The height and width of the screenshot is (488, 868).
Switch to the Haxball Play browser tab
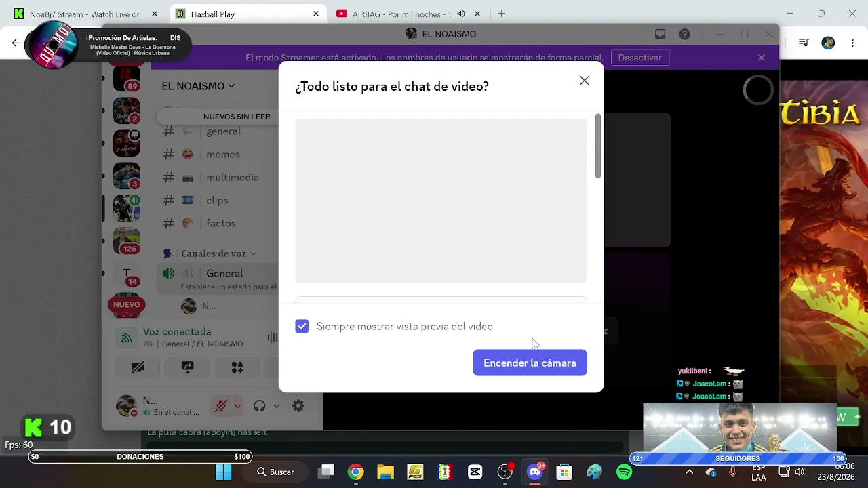pyautogui.click(x=246, y=14)
